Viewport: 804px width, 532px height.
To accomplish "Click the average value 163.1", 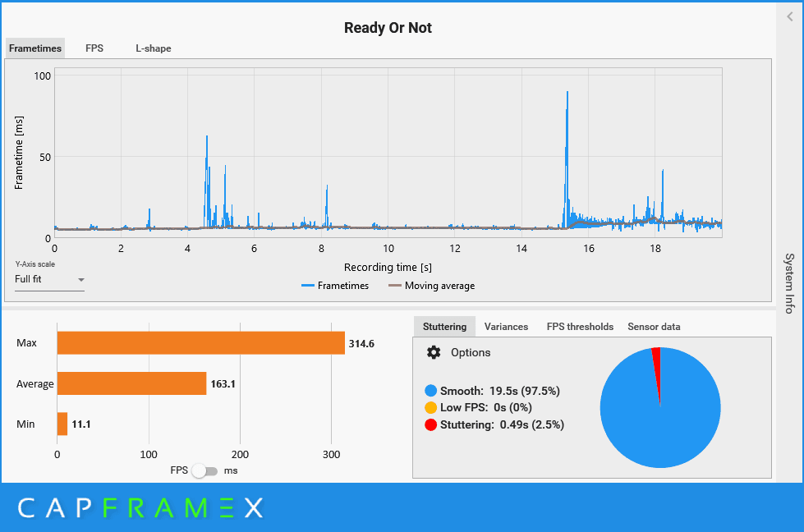I will click(223, 384).
